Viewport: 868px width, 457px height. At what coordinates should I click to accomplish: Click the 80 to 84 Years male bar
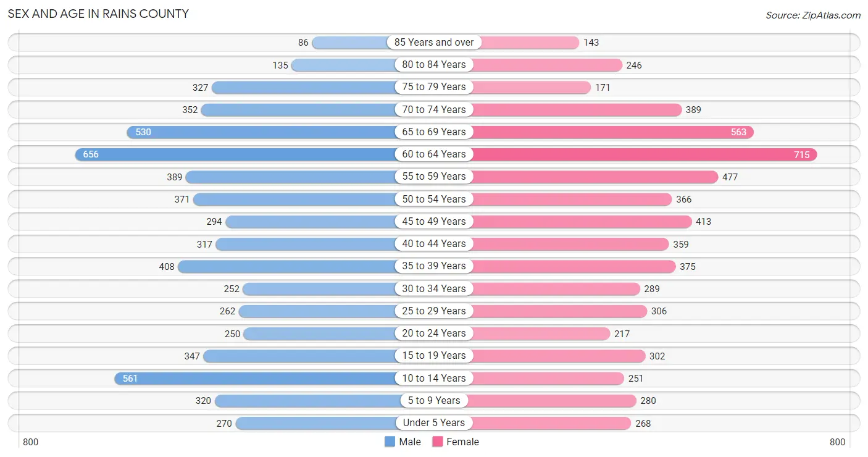pyautogui.click(x=346, y=65)
